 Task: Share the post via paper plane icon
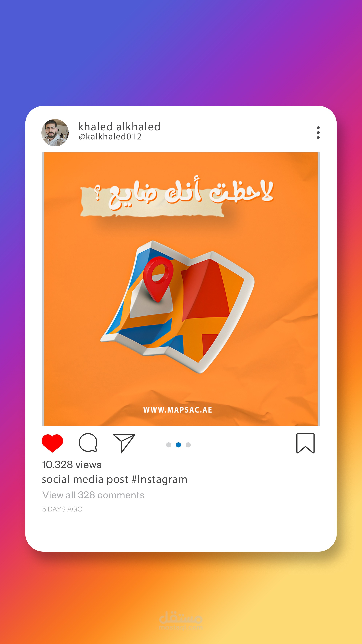(124, 443)
